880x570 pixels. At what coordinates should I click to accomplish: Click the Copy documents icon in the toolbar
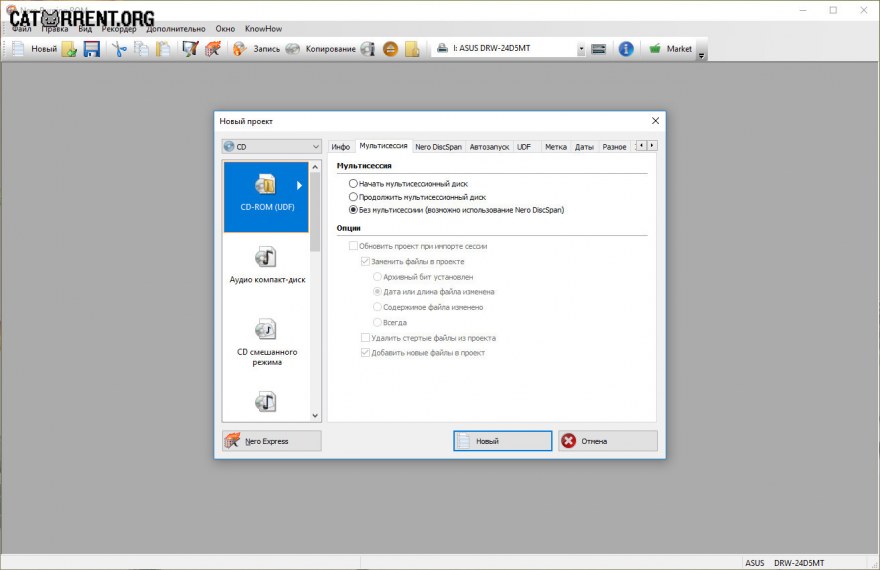(141, 49)
